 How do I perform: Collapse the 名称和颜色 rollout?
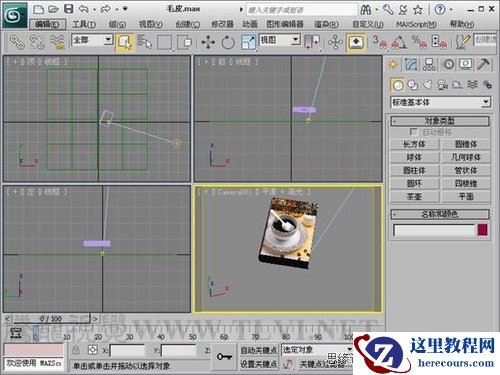click(x=440, y=214)
